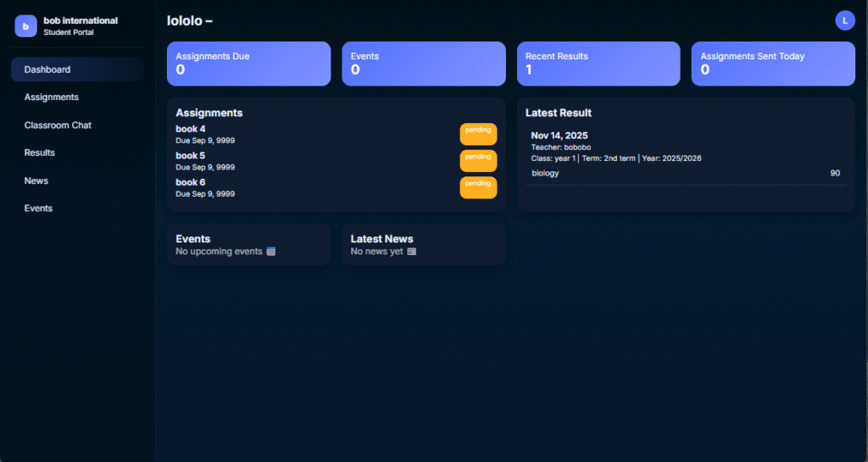Open the Assignments Due stat card
Image resolution: width=868 pixels, height=462 pixels.
248,64
